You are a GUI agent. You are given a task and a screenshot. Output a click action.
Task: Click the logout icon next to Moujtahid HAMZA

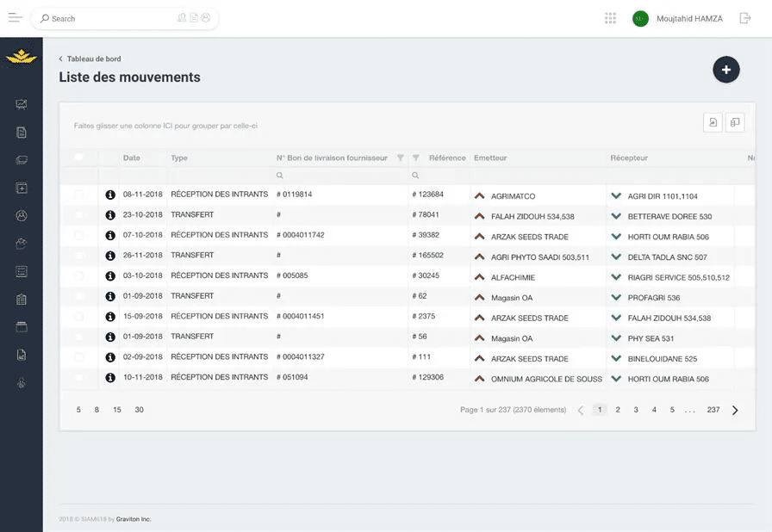(745, 18)
